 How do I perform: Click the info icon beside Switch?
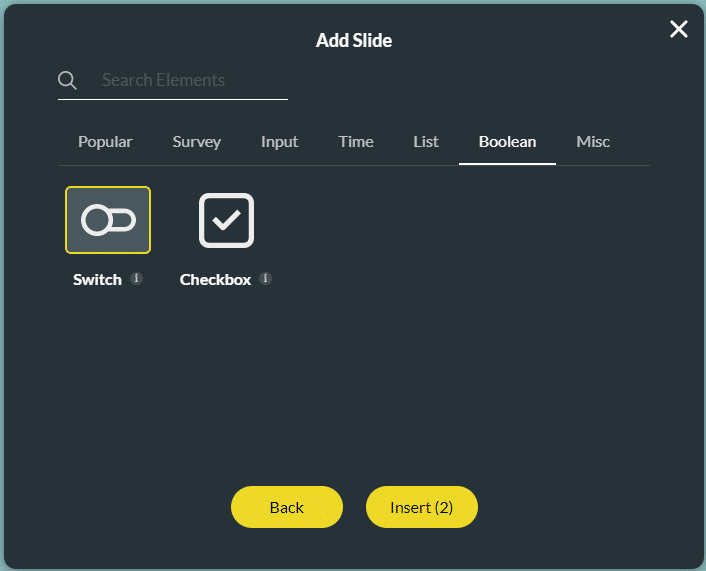(x=137, y=279)
